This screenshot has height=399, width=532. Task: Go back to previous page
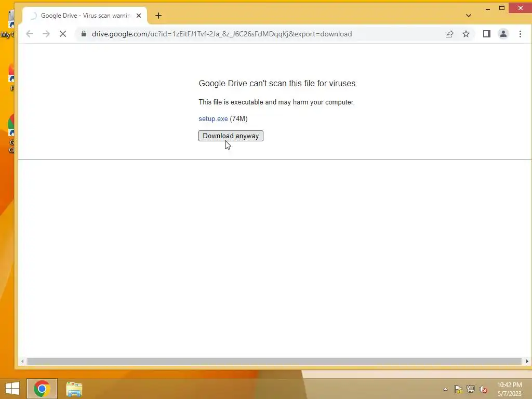pyautogui.click(x=30, y=34)
